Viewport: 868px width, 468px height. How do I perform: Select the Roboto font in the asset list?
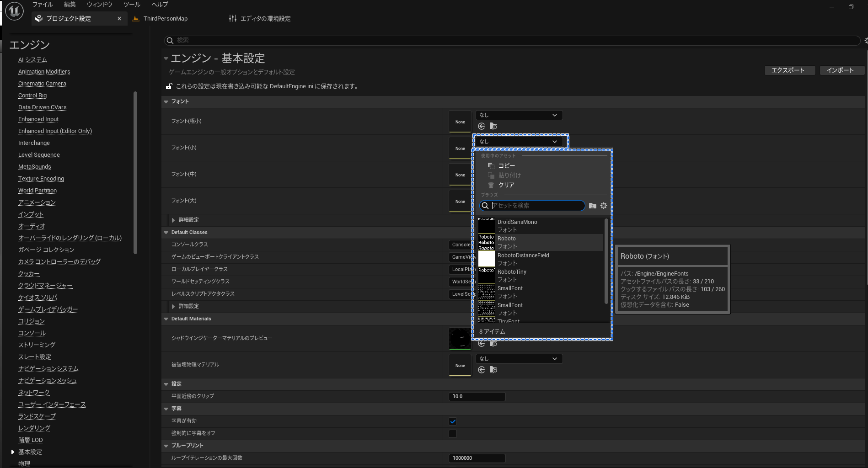507,238
